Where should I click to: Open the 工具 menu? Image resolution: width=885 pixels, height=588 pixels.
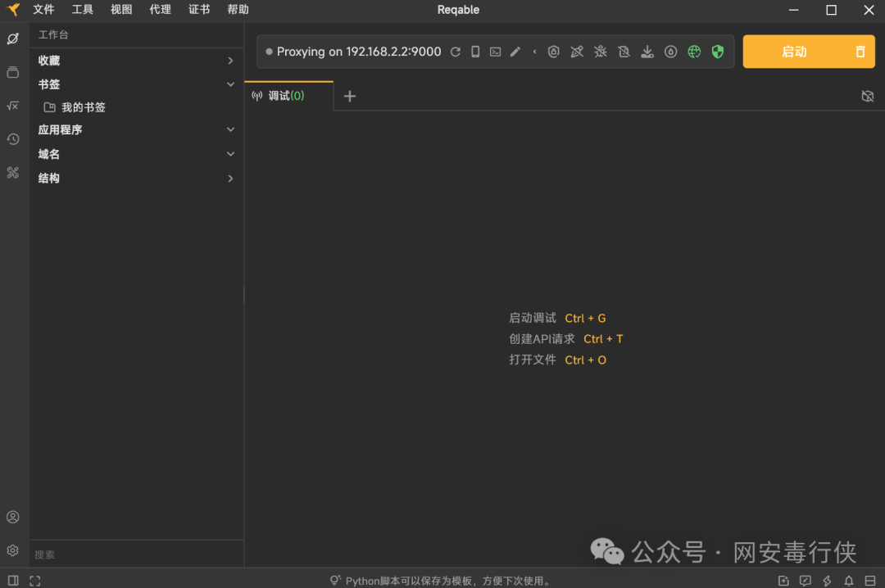point(83,10)
